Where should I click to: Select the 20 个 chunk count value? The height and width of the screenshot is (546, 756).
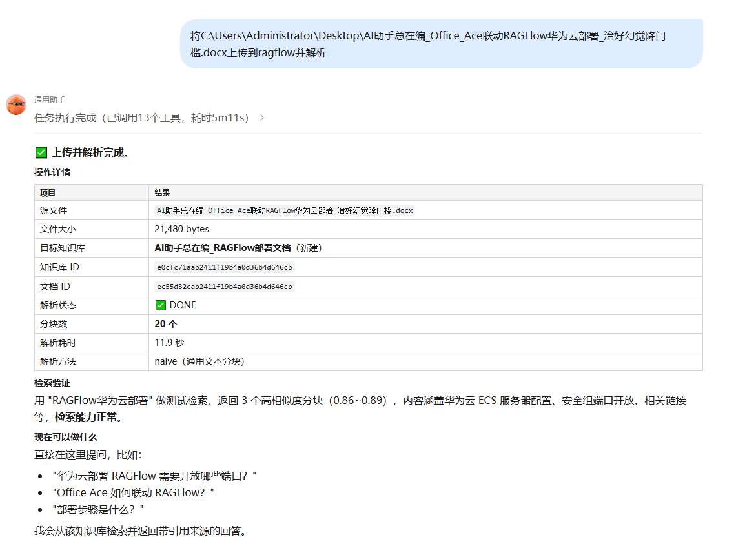point(166,324)
